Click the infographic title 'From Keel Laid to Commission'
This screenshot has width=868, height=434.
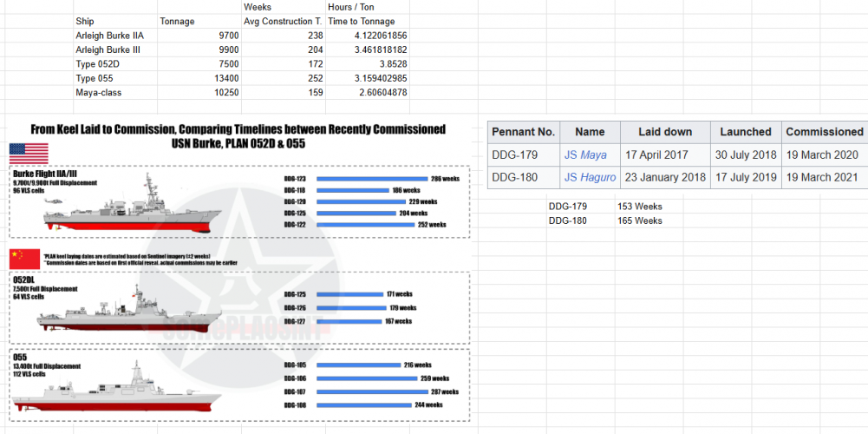click(238, 135)
